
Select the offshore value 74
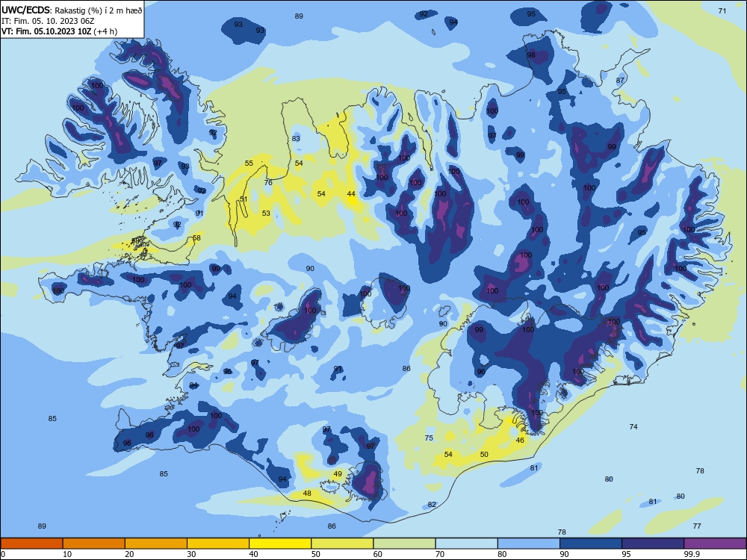point(633,426)
